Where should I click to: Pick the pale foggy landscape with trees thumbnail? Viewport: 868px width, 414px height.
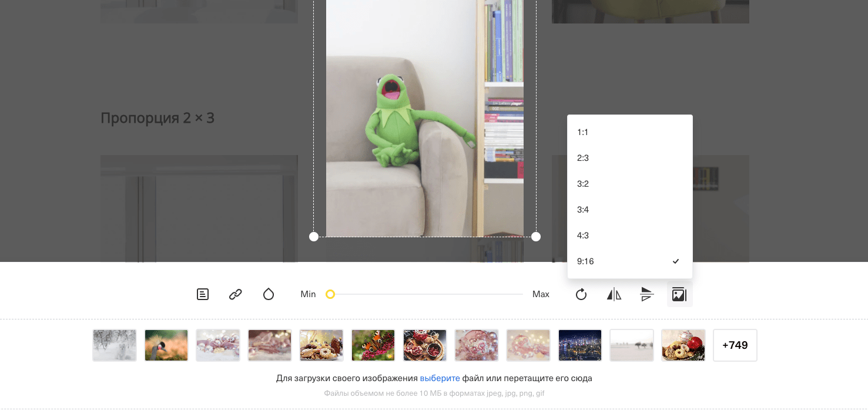632,345
